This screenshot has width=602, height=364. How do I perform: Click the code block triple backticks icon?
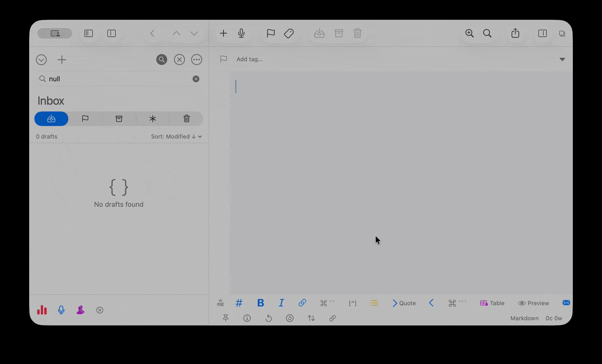457,303
